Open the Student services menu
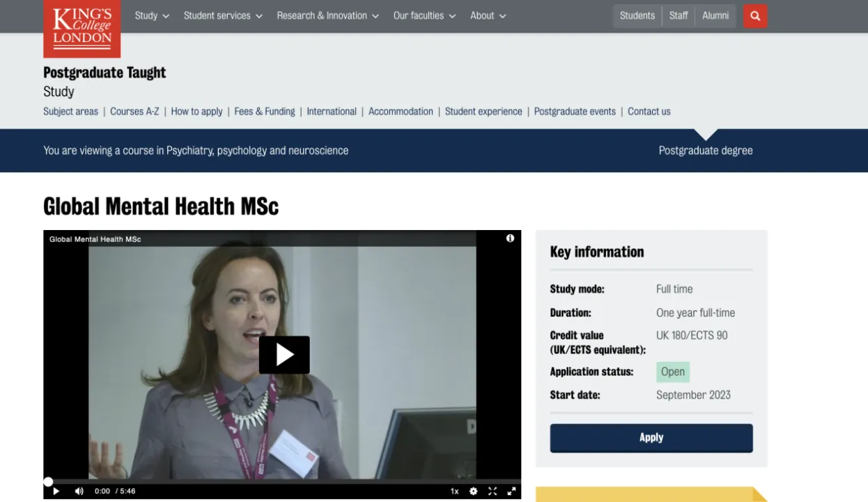The width and height of the screenshot is (868, 502). (x=223, y=15)
